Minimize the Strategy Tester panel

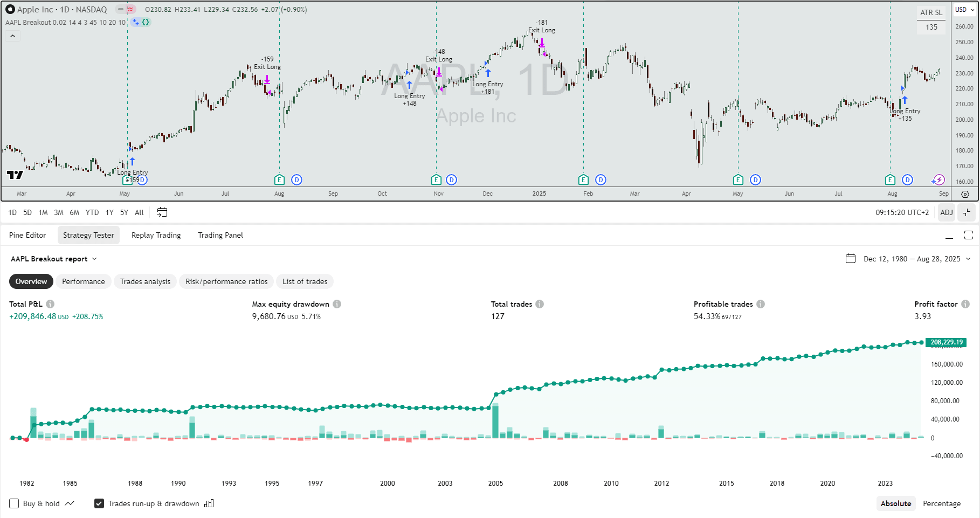click(949, 235)
